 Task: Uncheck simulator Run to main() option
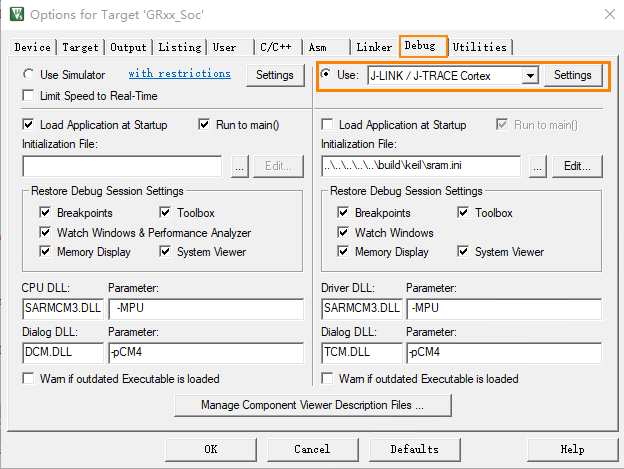[206, 125]
